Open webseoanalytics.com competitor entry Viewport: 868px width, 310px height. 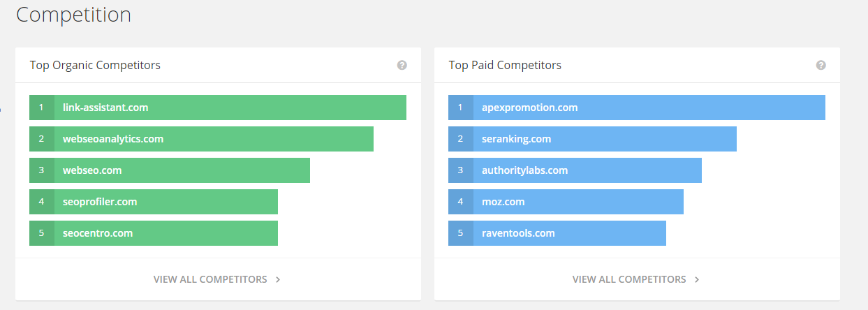point(113,139)
